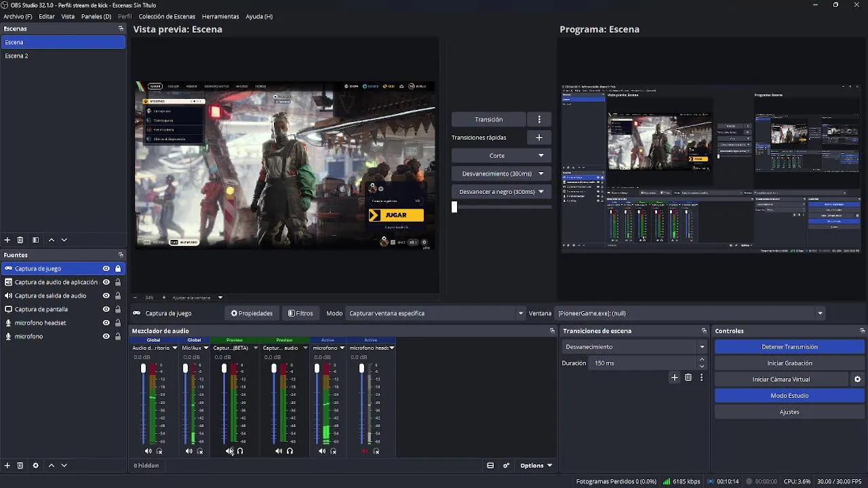Open virtual camera settings gear
The image size is (868, 488).
tap(857, 380)
